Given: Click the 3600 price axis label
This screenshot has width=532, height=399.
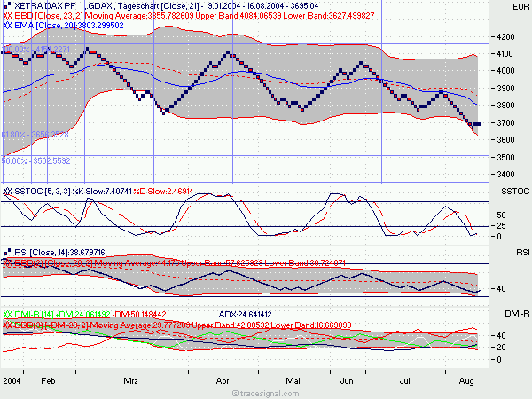Looking at the screenshot, I should tap(505, 140).
